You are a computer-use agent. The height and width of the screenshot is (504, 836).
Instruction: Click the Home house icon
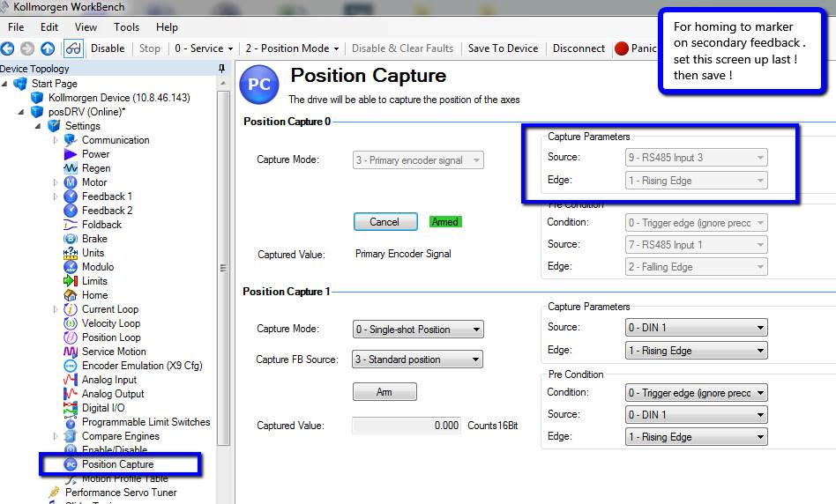pos(71,295)
